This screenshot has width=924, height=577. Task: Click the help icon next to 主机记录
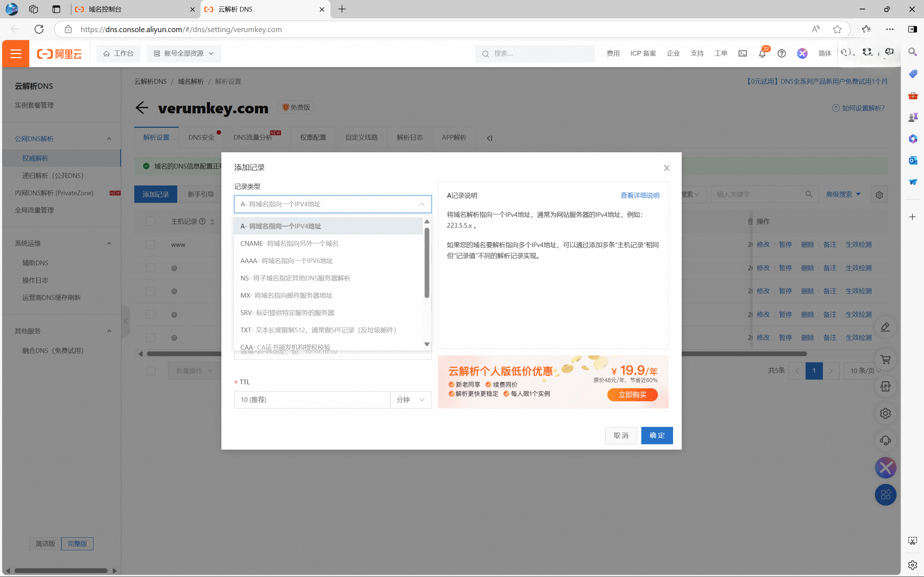point(202,221)
